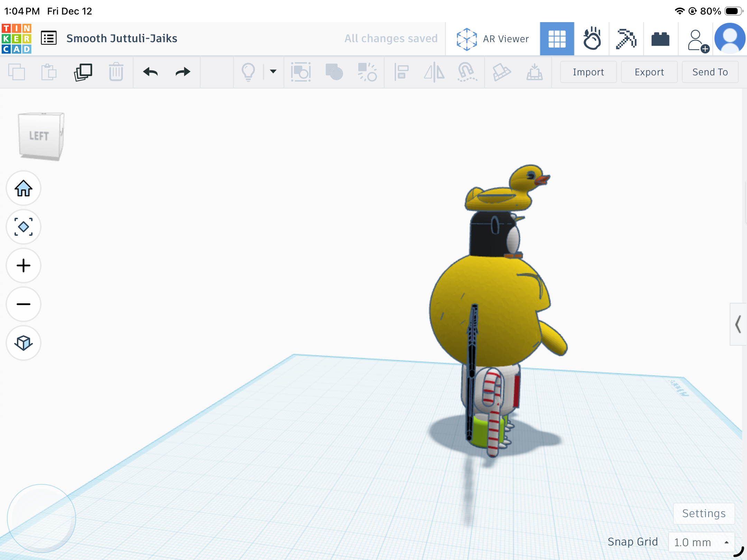Redo the last undone action
The width and height of the screenshot is (747, 560).
[183, 72]
